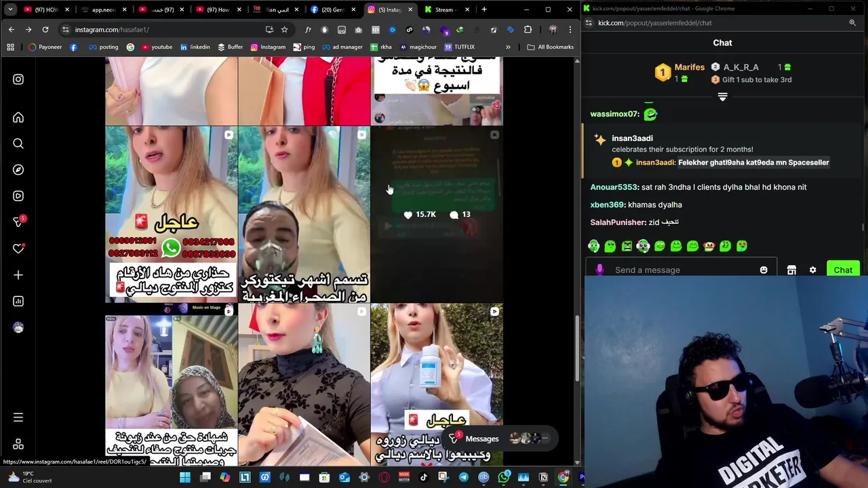Viewport: 868px width, 488px height.
Task: Open insan3aadi username in subscription notice
Action: click(632, 138)
